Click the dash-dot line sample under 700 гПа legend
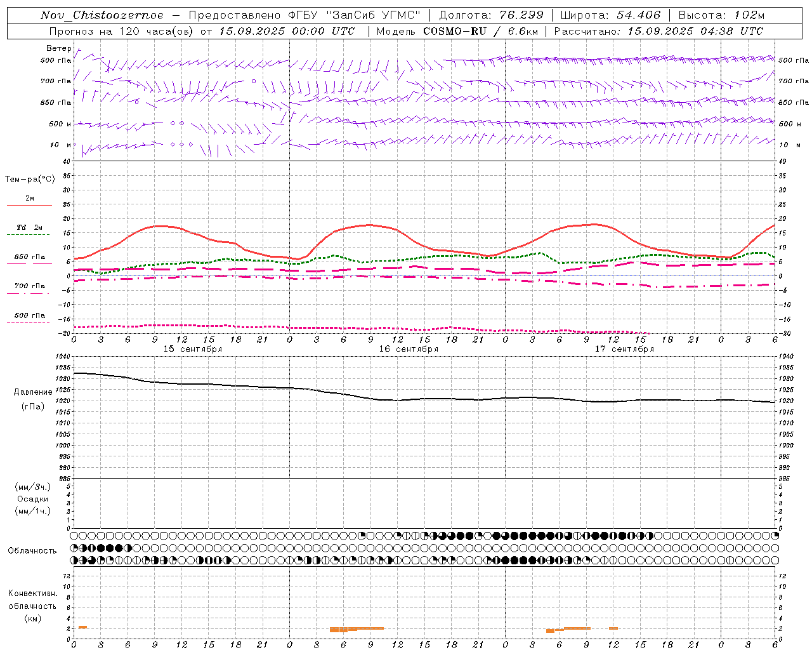 (28, 293)
